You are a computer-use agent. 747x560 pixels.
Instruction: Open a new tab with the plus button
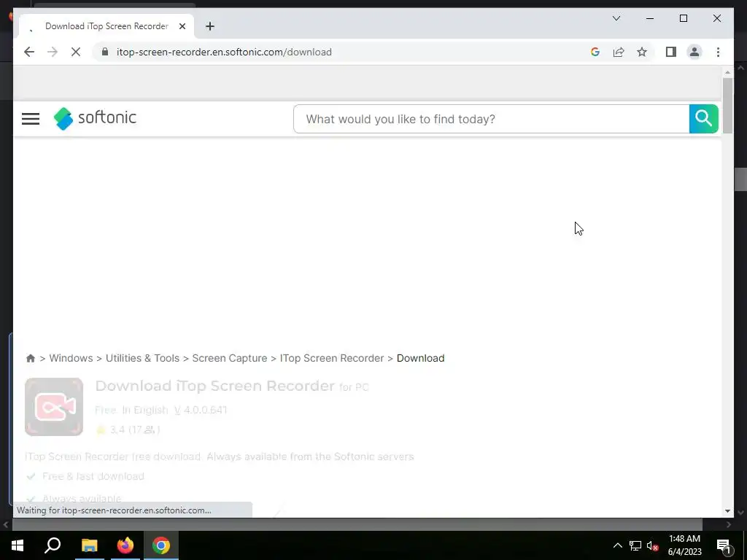[x=210, y=26]
